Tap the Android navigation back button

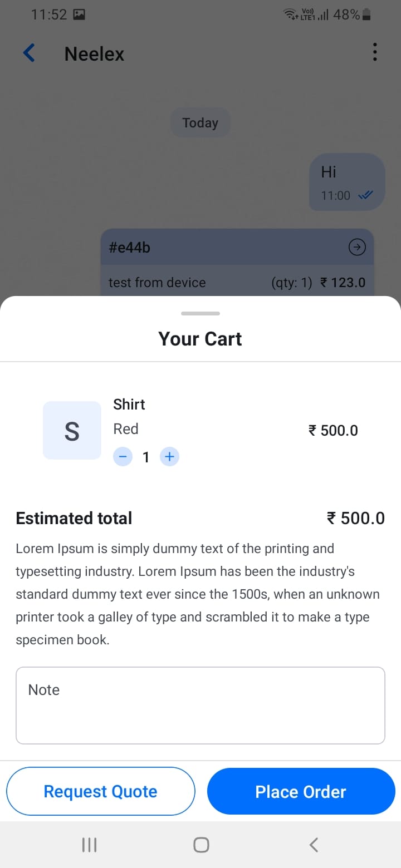pos(314,845)
